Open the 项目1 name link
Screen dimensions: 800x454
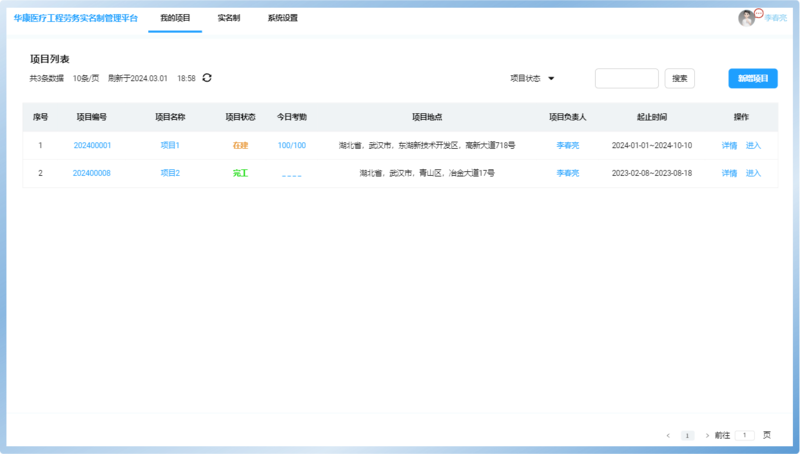[x=170, y=145]
